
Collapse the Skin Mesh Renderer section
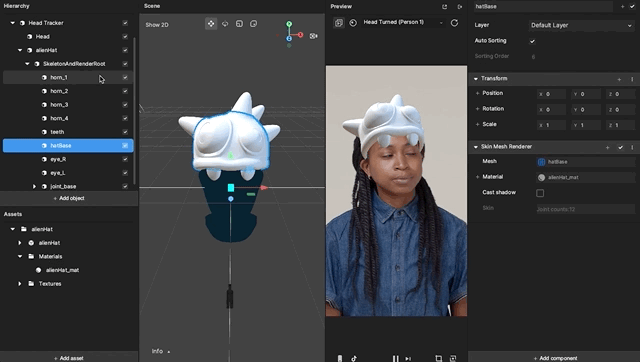pyautogui.click(x=476, y=147)
